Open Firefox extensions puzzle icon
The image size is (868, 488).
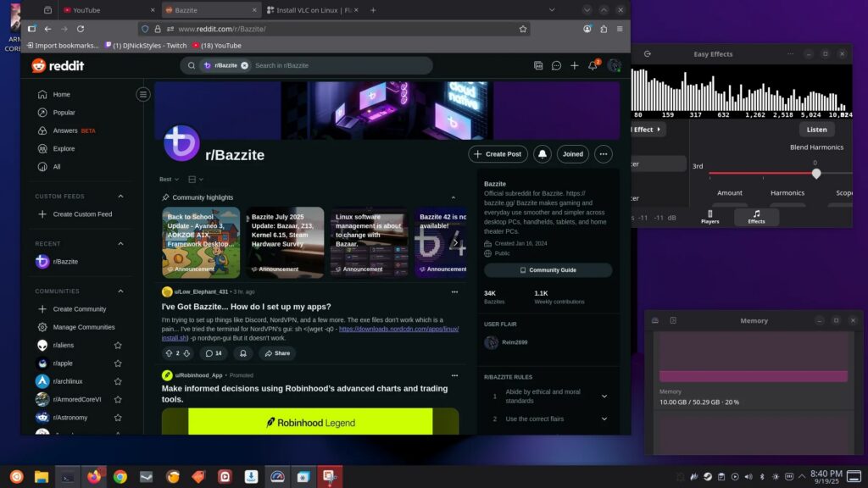pyautogui.click(x=604, y=29)
